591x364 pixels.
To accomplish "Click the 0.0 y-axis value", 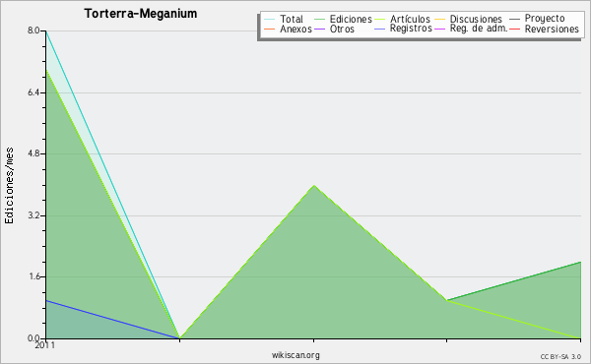I will point(33,338).
